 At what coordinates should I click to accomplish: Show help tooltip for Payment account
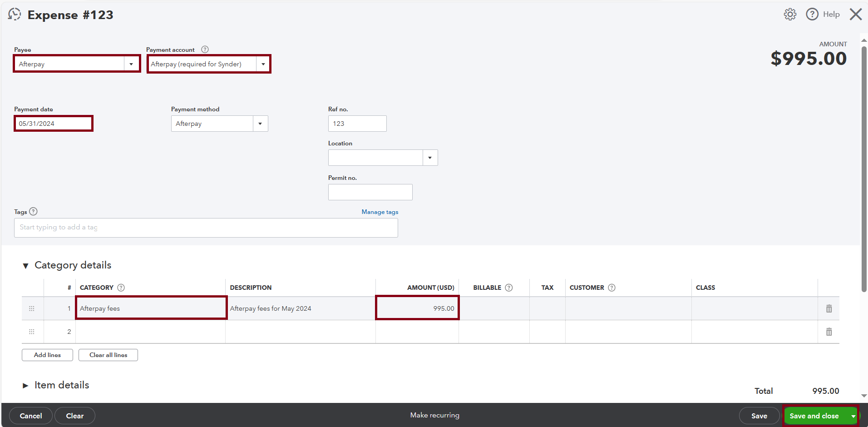(x=205, y=50)
